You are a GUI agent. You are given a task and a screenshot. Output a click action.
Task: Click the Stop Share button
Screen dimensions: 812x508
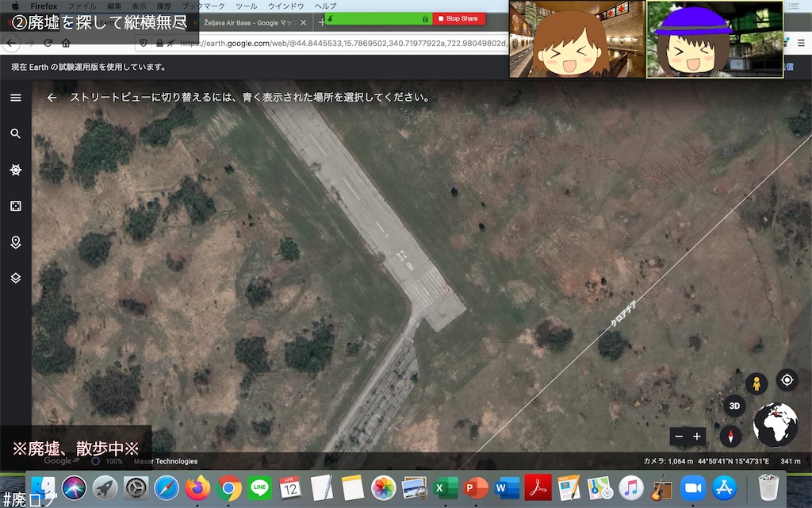(x=458, y=19)
